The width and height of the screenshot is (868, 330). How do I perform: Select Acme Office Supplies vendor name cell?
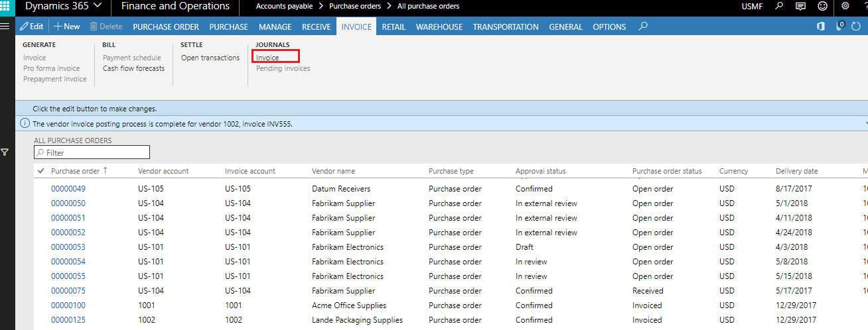(349, 305)
